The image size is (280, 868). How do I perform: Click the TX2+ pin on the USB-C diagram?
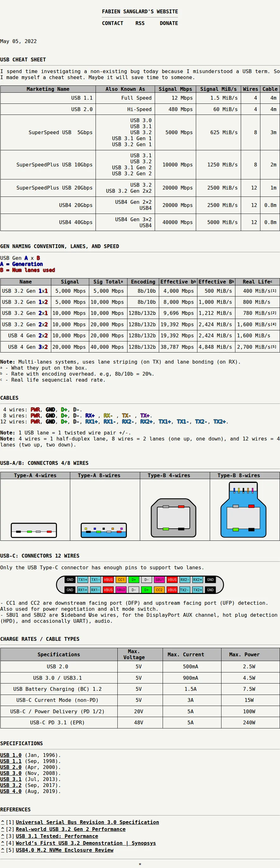(197, 590)
